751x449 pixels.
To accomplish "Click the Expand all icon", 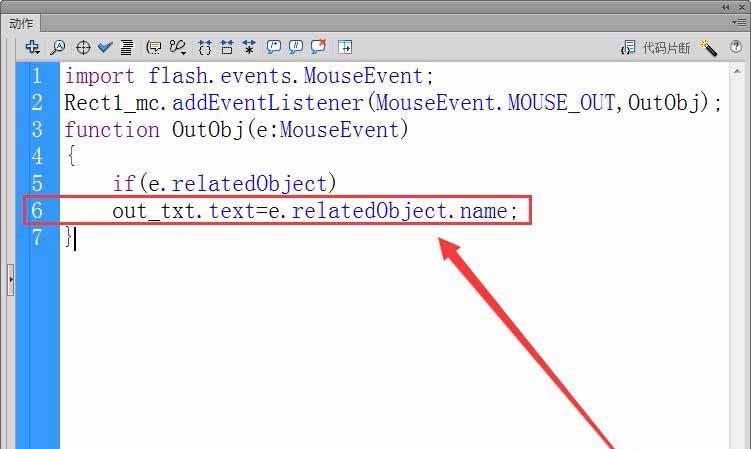I will (x=249, y=47).
